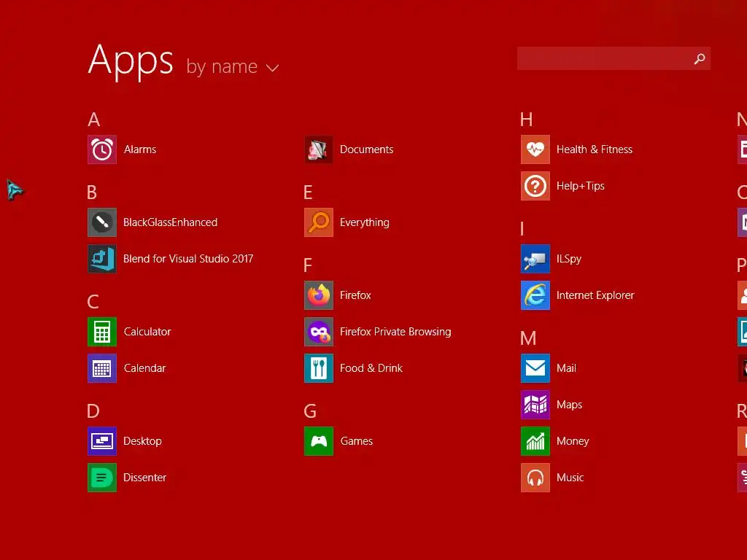Click the 'Food & Drink' label text
This screenshot has width=747, height=560.
coord(371,368)
